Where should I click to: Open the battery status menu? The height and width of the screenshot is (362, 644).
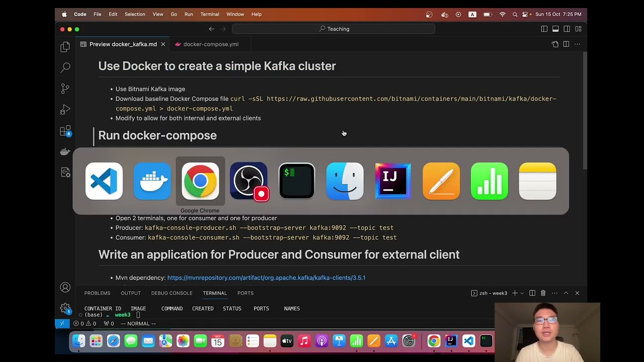pyautogui.click(x=487, y=15)
